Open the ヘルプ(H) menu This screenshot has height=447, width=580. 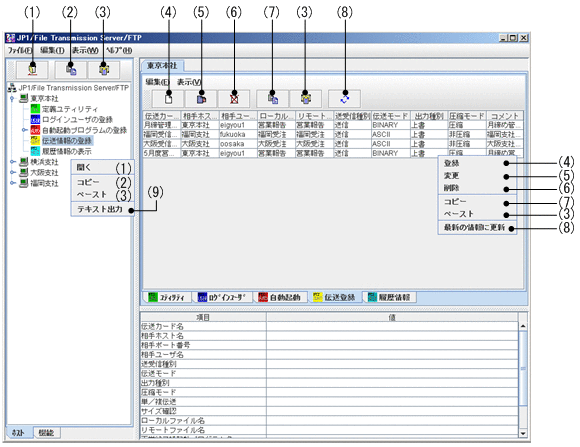pyautogui.click(x=119, y=50)
